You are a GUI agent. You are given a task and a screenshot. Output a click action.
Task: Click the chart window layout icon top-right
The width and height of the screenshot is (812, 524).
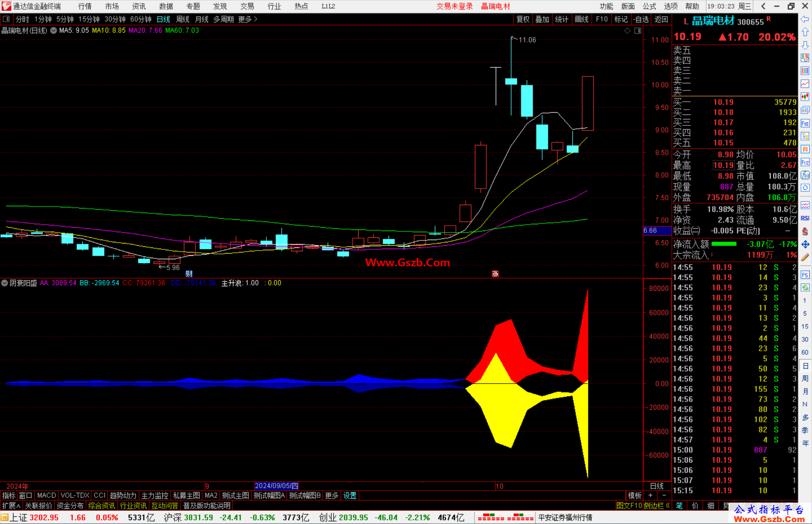point(638,31)
